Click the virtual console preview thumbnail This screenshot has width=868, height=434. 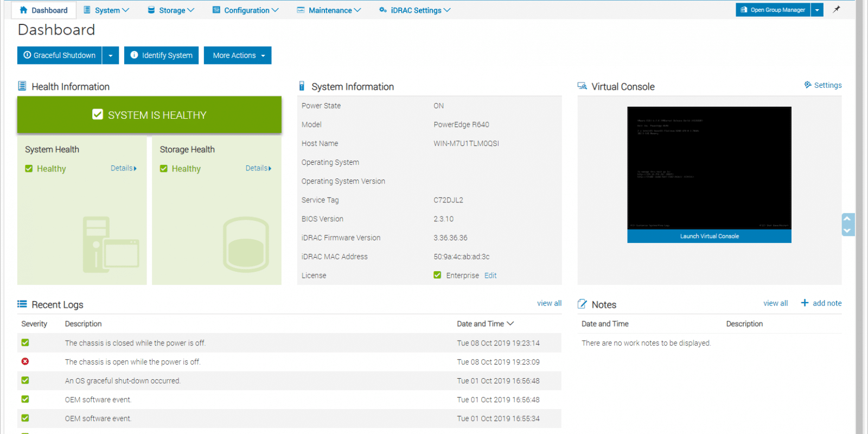coord(710,168)
